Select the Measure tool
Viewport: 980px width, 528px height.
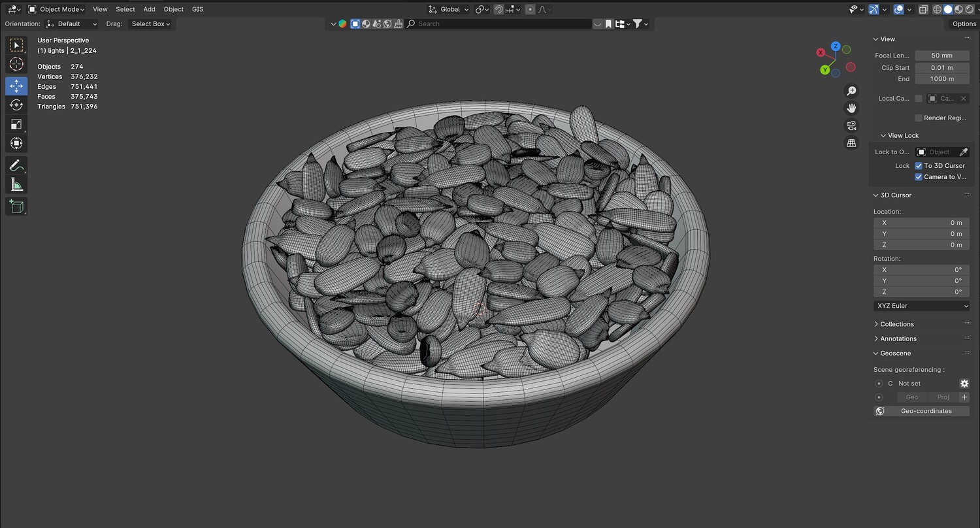(16, 185)
